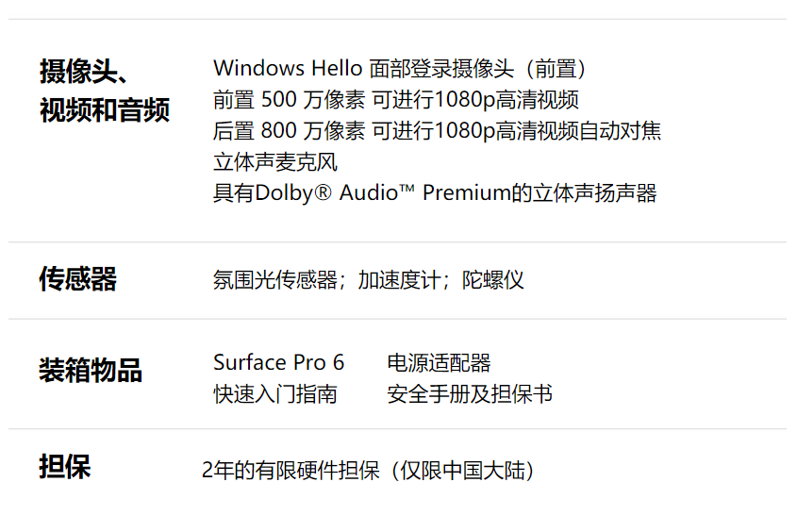This screenshot has height=532, width=797.
Task: Click the 陀螺仪 sensor text
Action: pos(492,280)
